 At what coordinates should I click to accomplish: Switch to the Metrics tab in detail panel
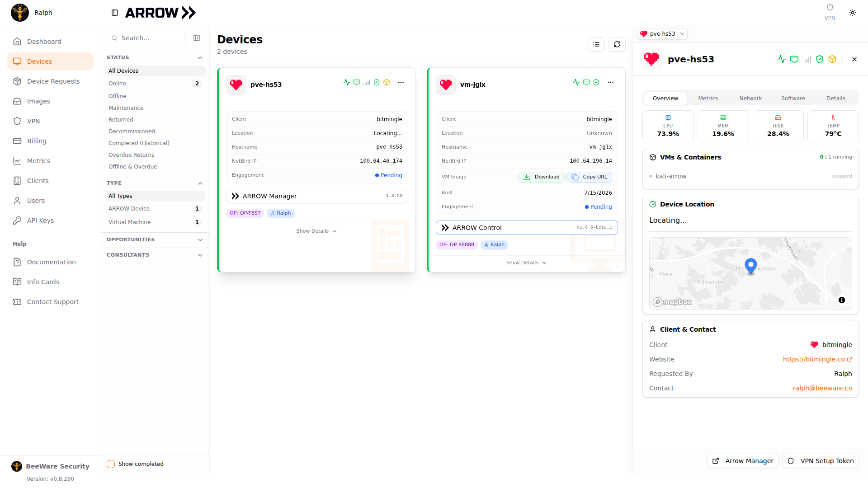(x=708, y=99)
